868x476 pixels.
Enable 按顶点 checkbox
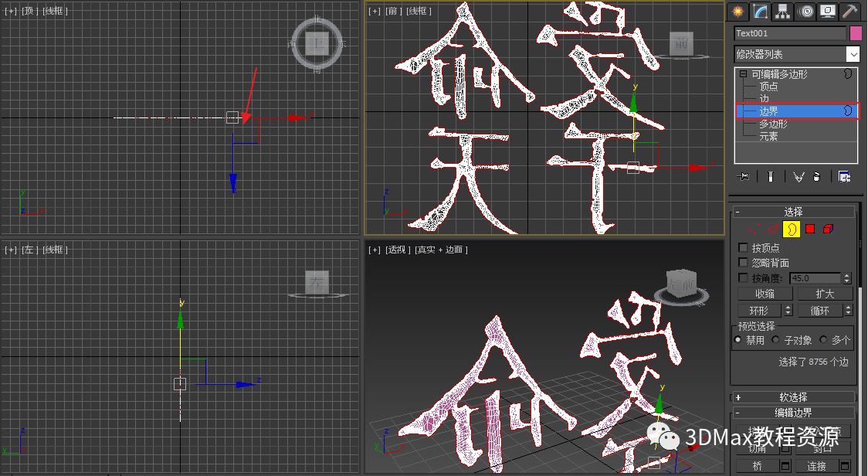pyautogui.click(x=744, y=248)
